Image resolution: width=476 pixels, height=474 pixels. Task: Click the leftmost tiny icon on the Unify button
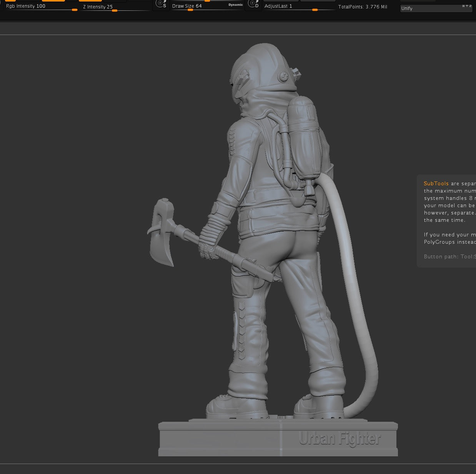[x=464, y=6]
